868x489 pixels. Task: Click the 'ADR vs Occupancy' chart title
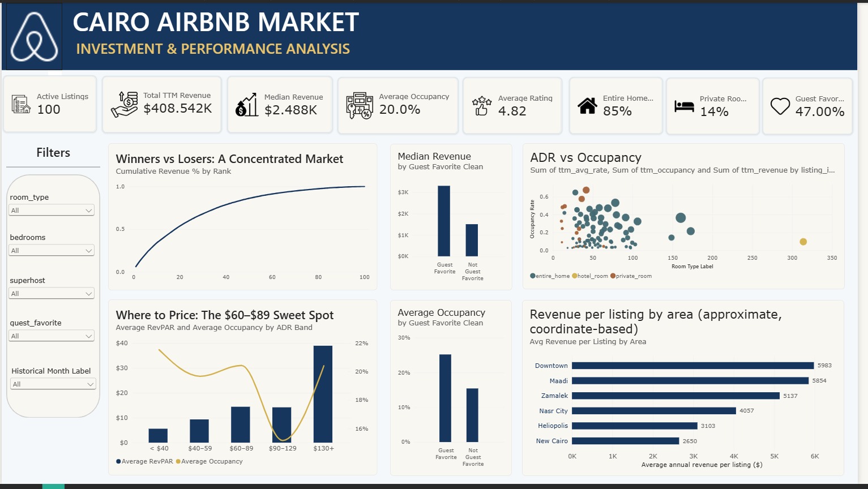pyautogui.click(x=585, y=157)
